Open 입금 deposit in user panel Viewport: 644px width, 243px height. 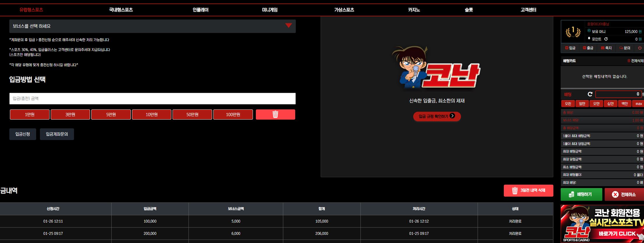[570, 48]
